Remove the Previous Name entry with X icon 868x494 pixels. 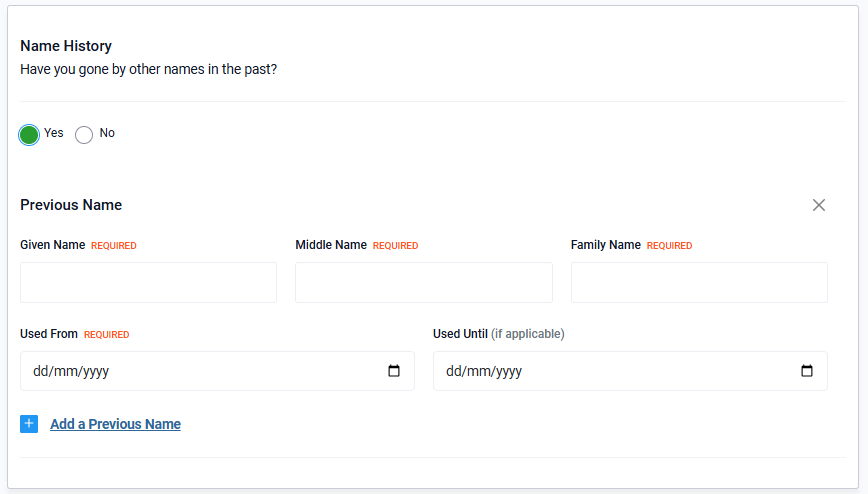(x=819, y=205)
